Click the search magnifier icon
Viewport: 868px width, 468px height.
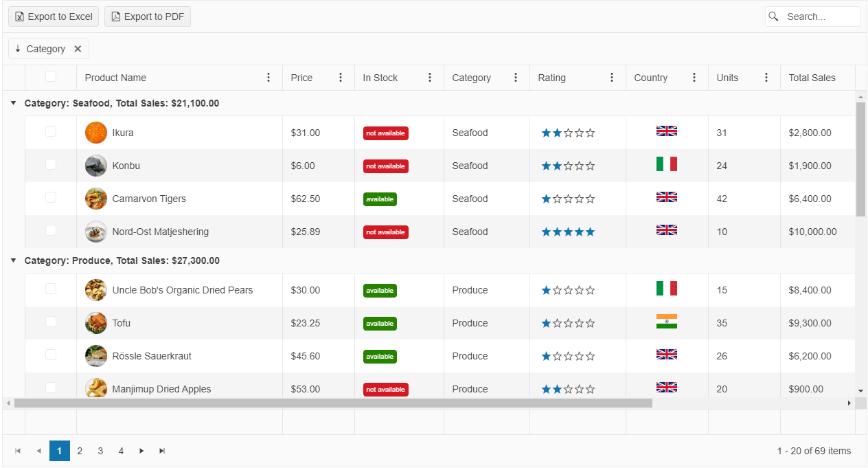(774, 16)
